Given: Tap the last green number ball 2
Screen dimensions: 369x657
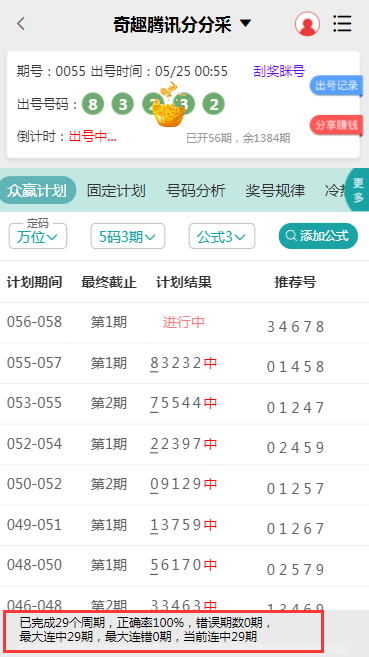Looking at the screenshot, I should point(214,104).
